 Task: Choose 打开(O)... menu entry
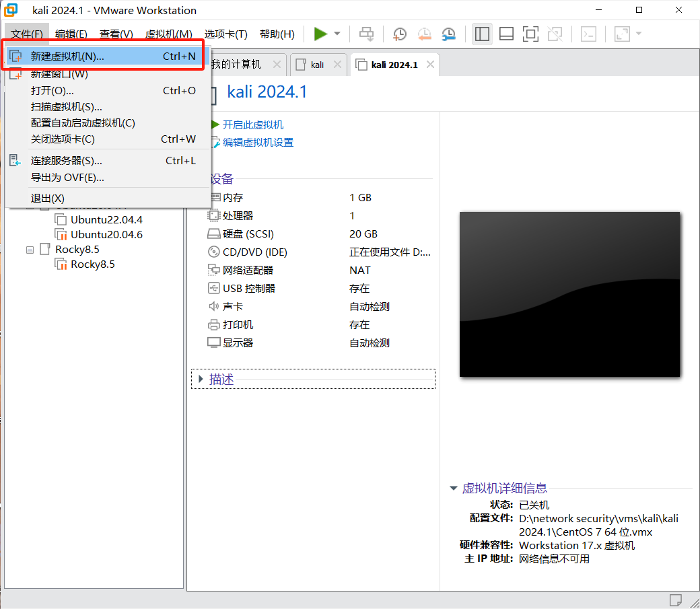coord(108,91)
